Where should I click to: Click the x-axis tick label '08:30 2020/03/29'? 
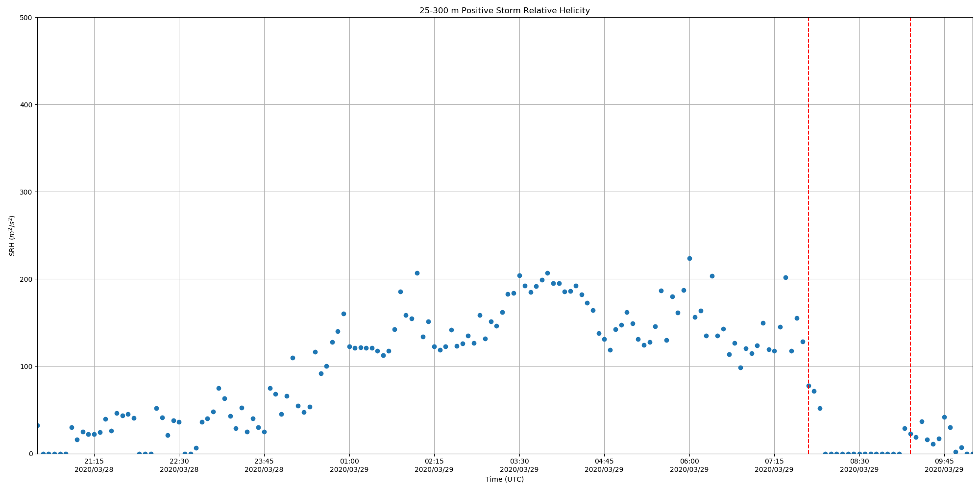coord(859,465)
